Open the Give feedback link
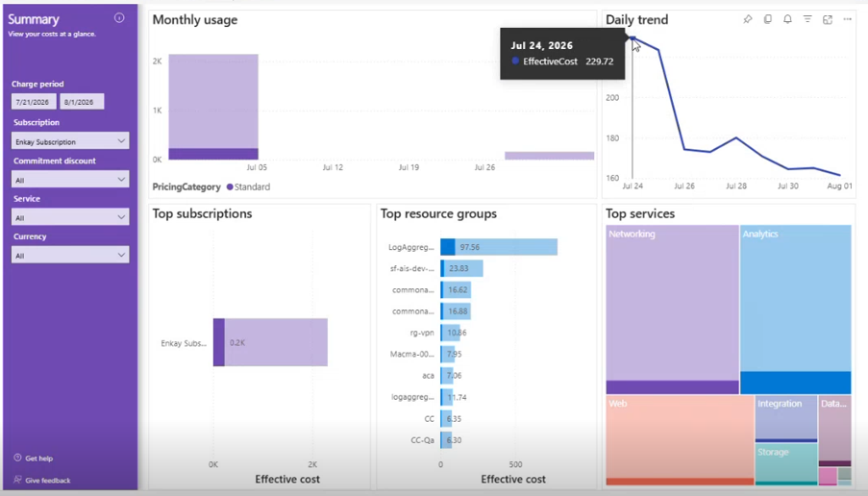 tap(48, 481)
